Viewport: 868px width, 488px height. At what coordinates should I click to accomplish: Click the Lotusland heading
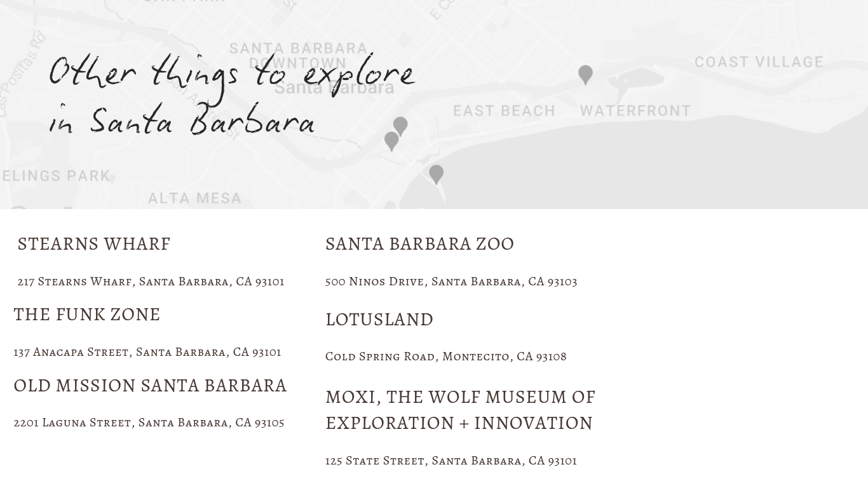tap(379, 320)
